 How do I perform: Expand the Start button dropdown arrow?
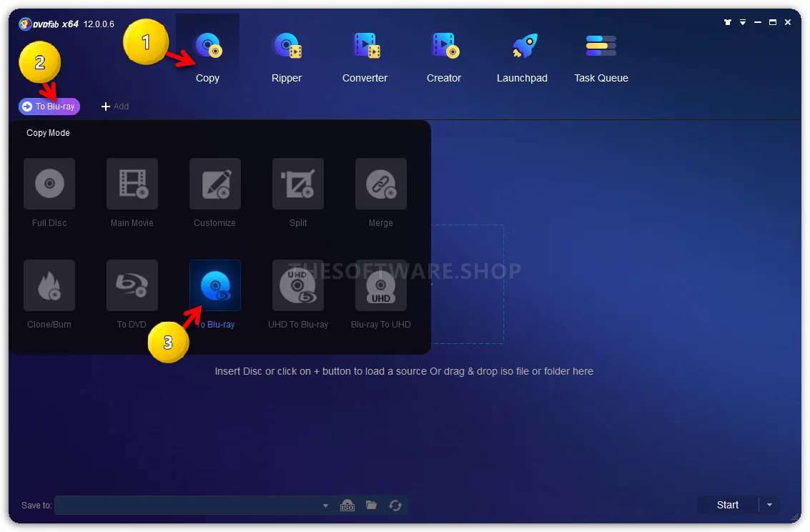(x=770, y=505)
